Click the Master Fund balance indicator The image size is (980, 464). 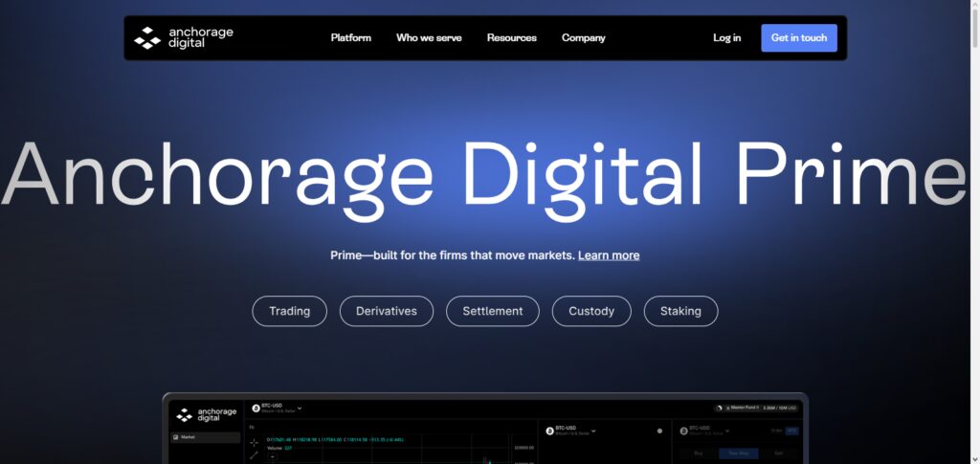coord(756,408)
